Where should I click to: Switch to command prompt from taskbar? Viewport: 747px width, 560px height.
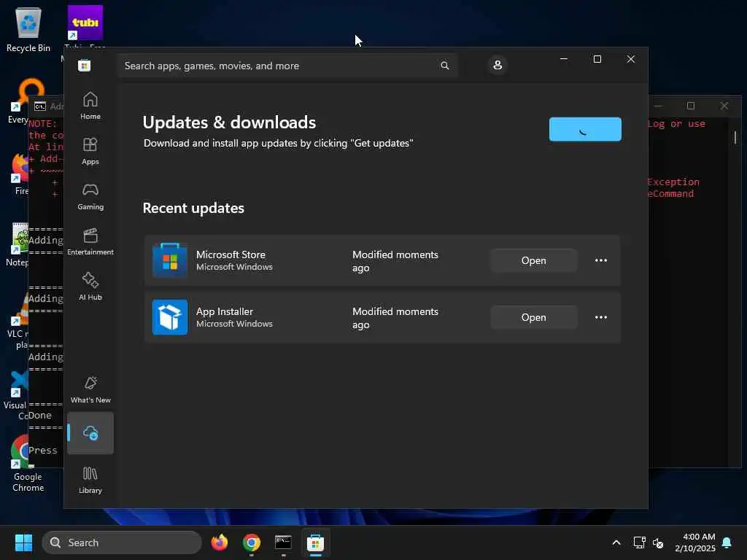tap(283, 542)
